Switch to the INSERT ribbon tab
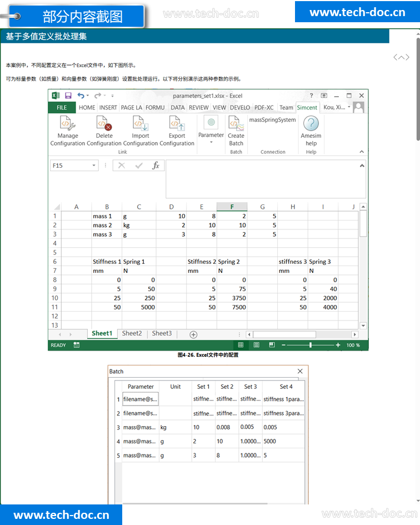This screenshot has width=420, height=525. click(x=108, y=107)
